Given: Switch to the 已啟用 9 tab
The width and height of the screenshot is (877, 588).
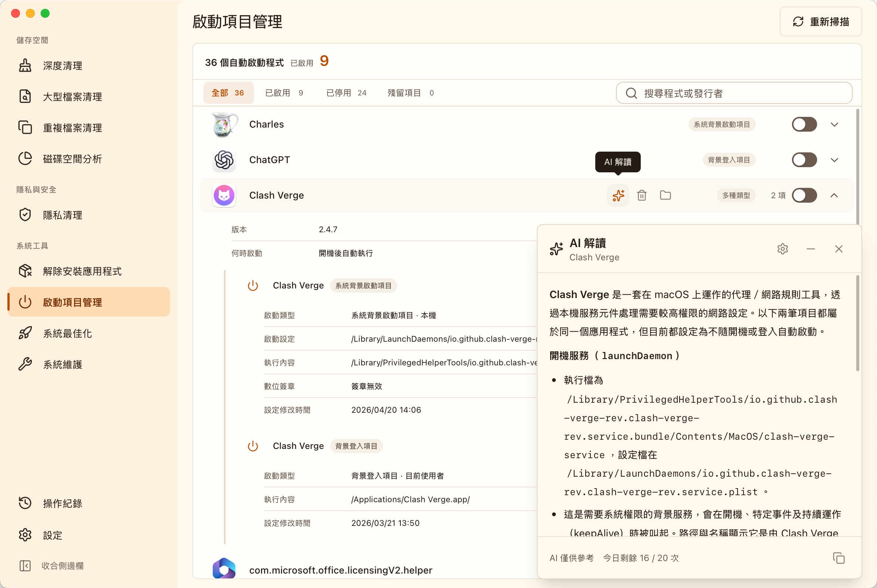Looking at the screenshot, I should click(284, 92).
